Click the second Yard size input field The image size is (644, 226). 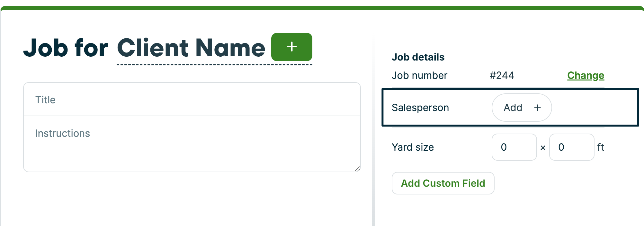click(571, 147)
